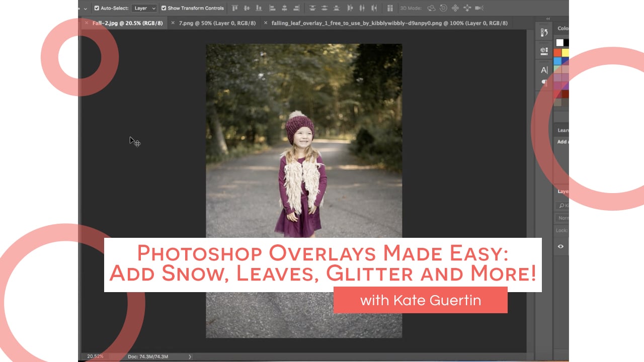Open the Character panel icon
The image size is (644, 362).
point(544,70)
